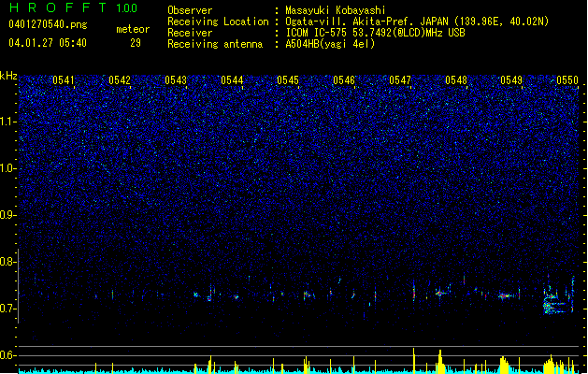The height and width of the screenshot is (374, 588).
Task: Click the 0.9 kHz frequency label
Action: click(8, 215)
